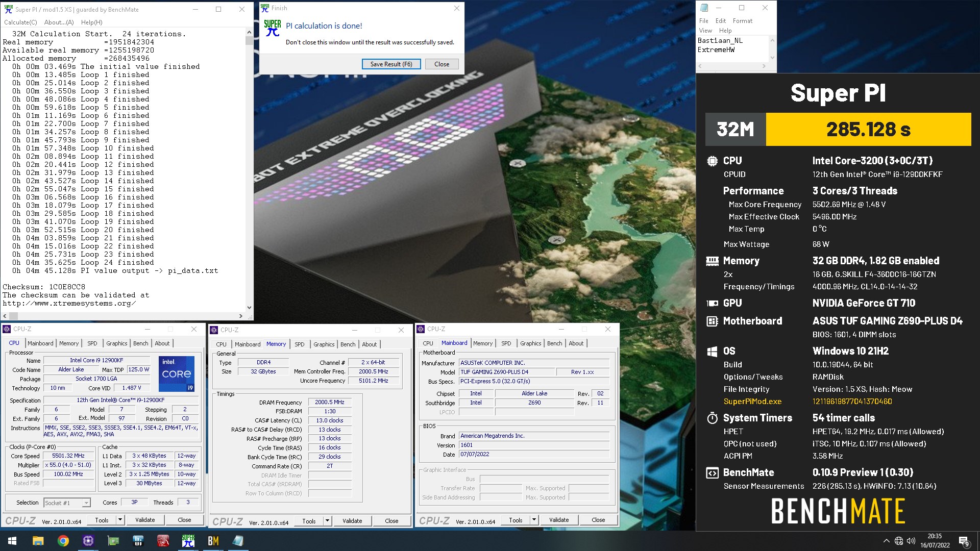Image resolution: width=980 pixels, height=551 pixels.
Task: Click the Super PI horizontal scrollbar right arrow
Action: click(241, 316)
